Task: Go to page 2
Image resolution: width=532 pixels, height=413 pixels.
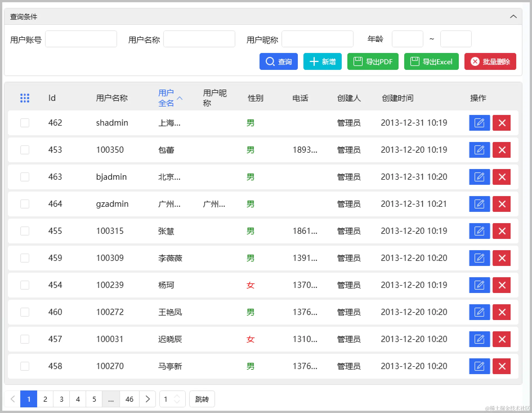Action: (45, 399)
